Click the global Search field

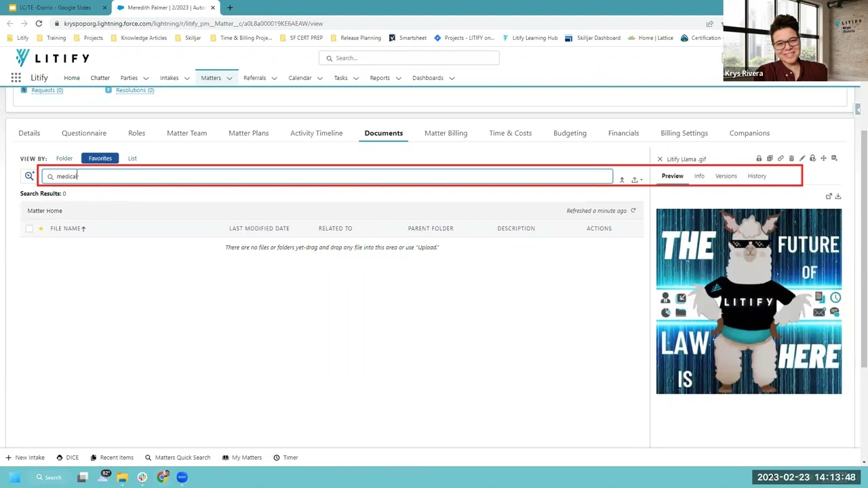click(409, 58)
